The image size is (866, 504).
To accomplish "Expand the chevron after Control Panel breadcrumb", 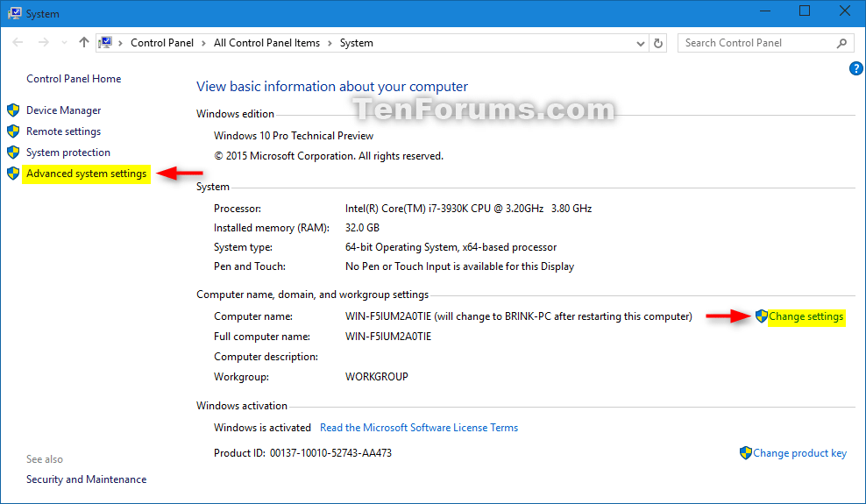I will (204, 43).
